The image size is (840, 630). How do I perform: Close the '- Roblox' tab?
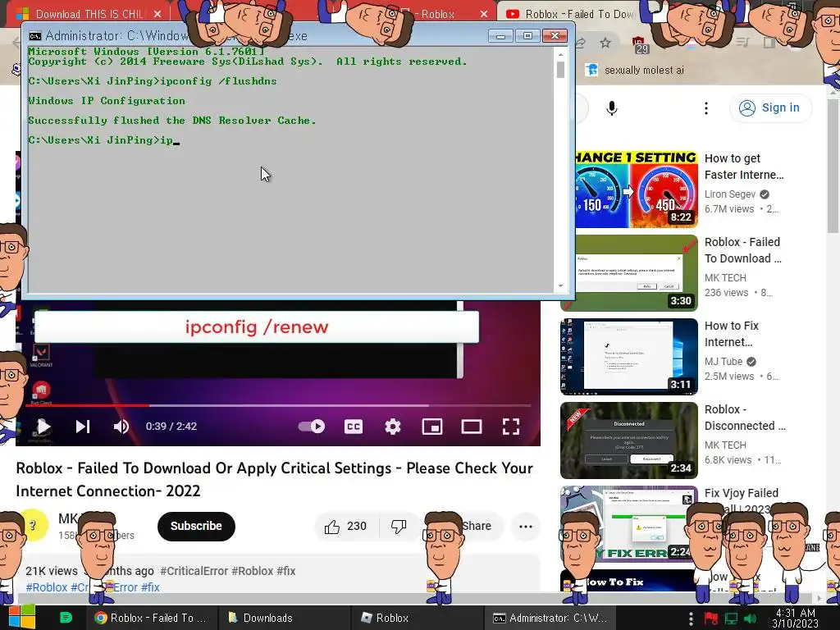pos(484,14)
